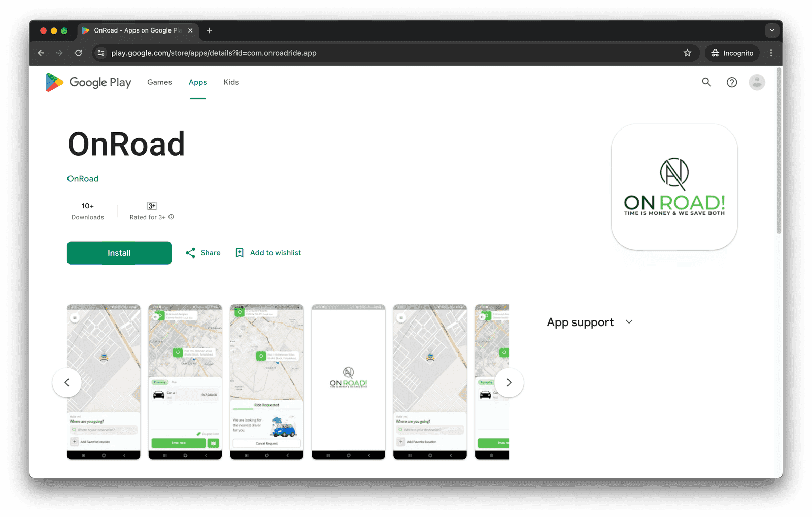Open Chrome's three-dot options menu
The height and width of the screenshot is (517, 812).
coord(771,53)
